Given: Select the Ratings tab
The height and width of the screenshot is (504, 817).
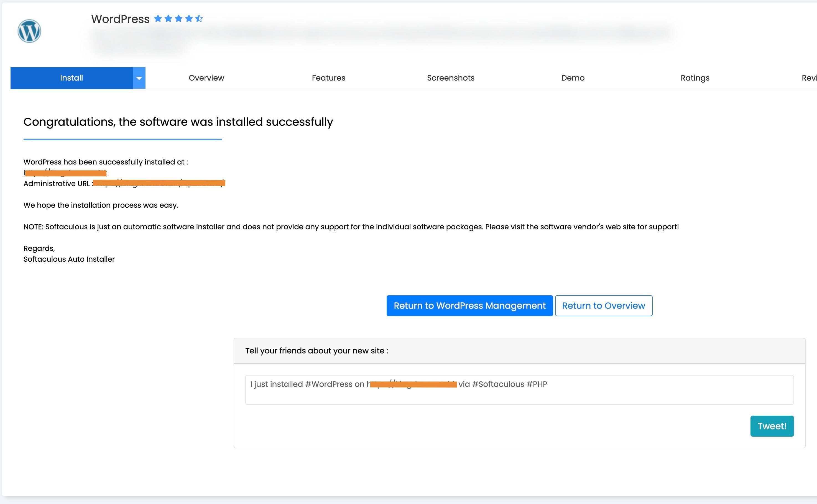Looking at the screenshot, I should 695,78.
